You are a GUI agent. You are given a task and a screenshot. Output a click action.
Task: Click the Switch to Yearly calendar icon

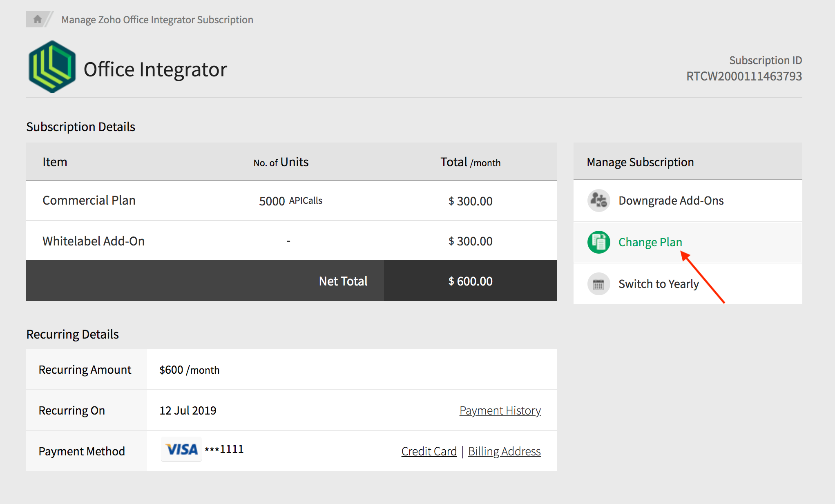coord(598,284)
